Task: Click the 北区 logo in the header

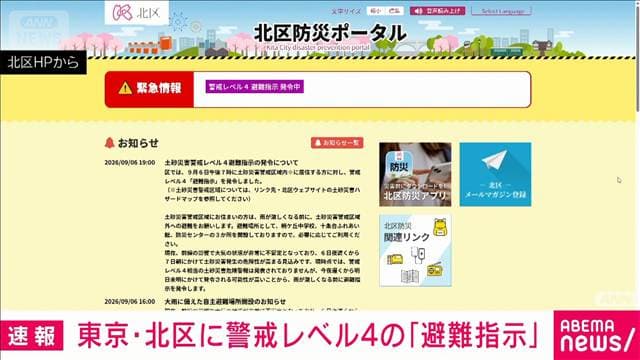Action: [x=136, y=13]
